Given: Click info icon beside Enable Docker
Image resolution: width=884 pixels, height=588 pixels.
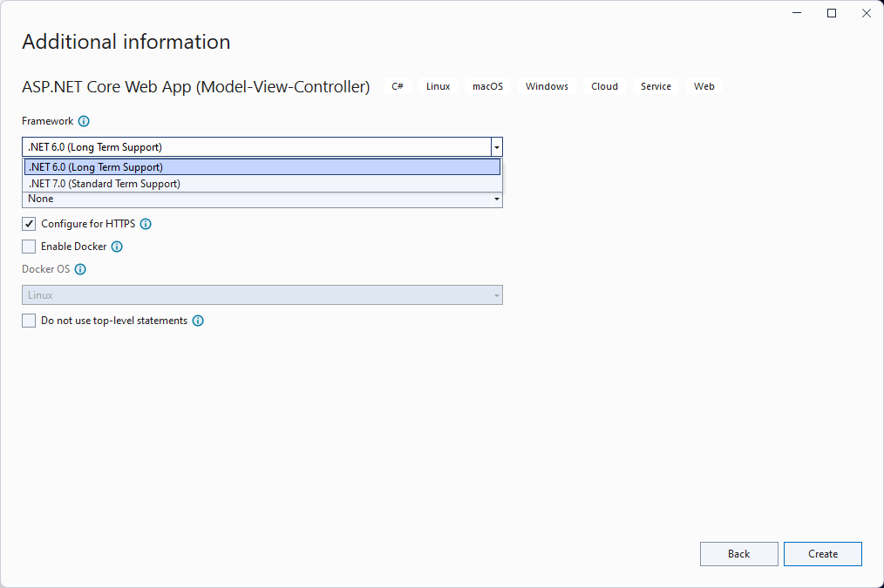Looking at the screenshot, I should click(117, 247).
